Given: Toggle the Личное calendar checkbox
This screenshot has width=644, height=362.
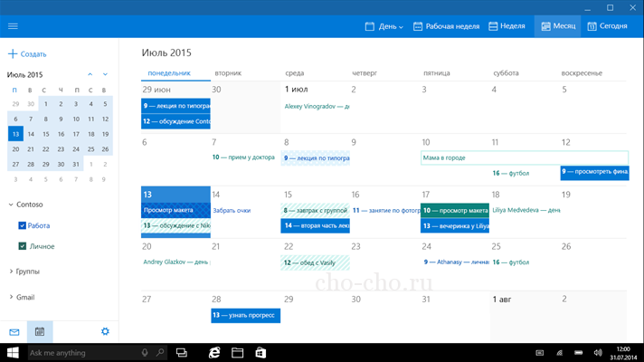Looking at the screenshot, I should point(23,246).
